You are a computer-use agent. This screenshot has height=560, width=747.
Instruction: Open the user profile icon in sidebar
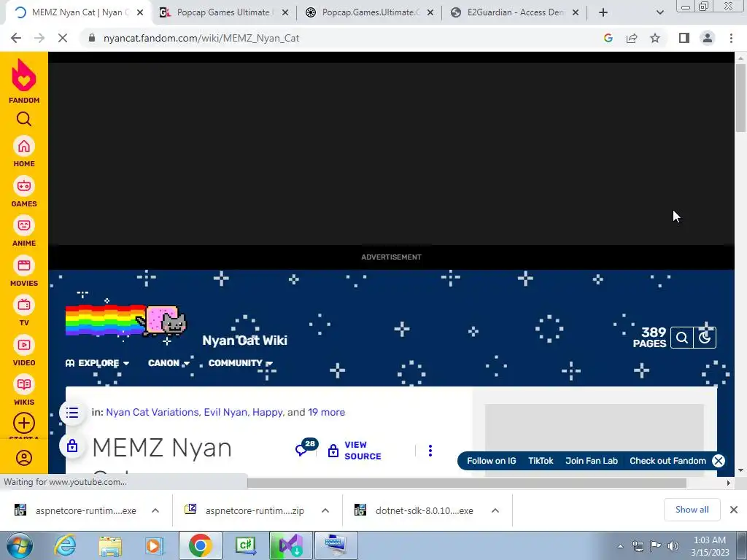[24, 458]
